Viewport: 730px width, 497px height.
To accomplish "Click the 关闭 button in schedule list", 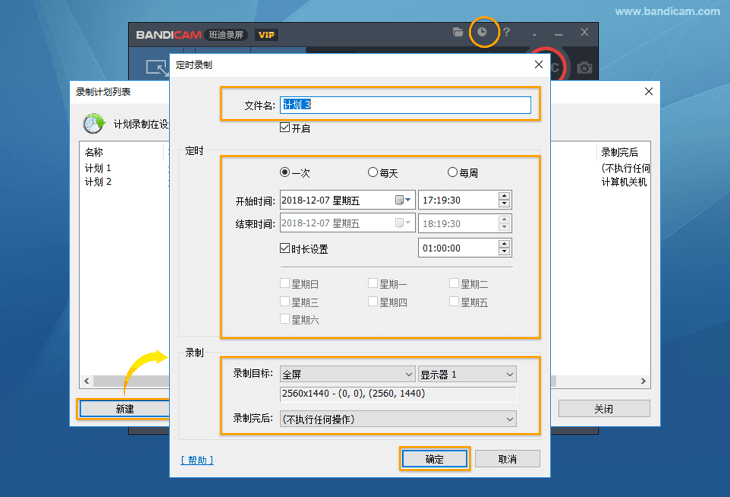I will tap(604, 409).
